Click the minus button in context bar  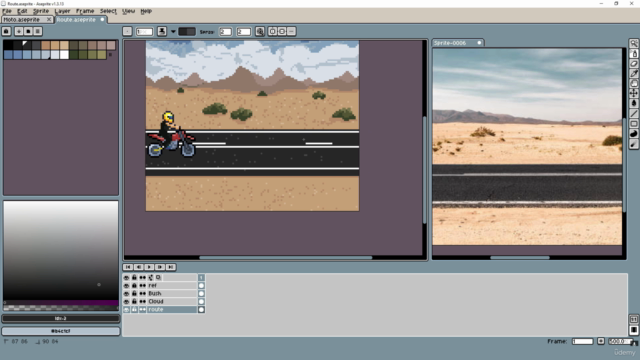tap(291, 31)
